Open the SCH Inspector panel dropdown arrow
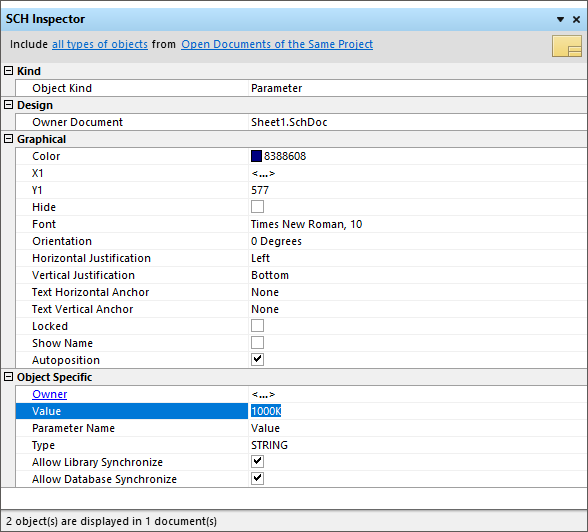The width and height of the screenshot is (588, 532). coord(560,19)
